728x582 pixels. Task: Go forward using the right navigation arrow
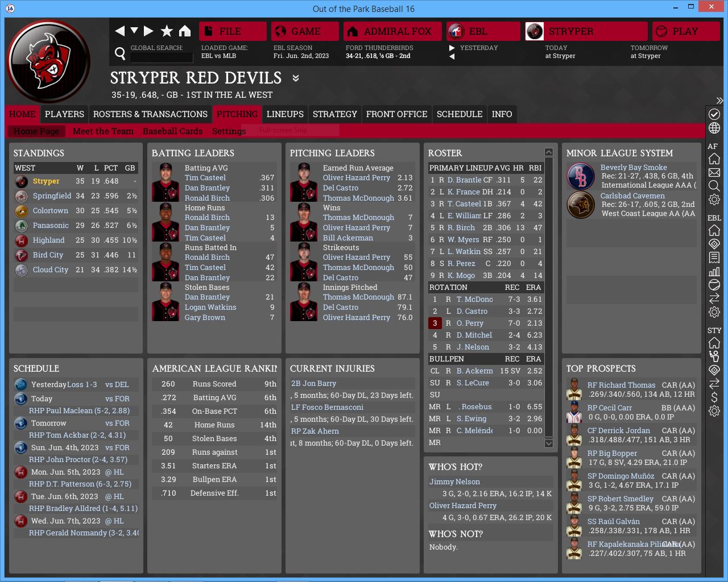(148, 31)
